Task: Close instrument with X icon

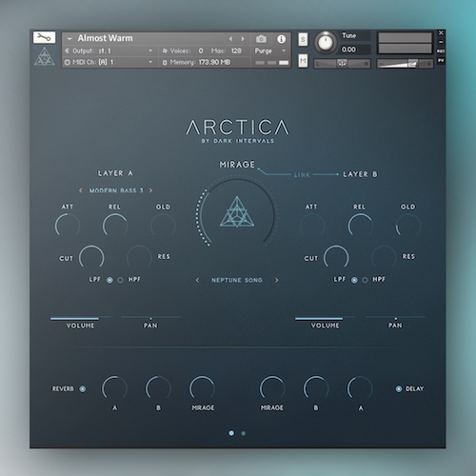Action: 441,33
